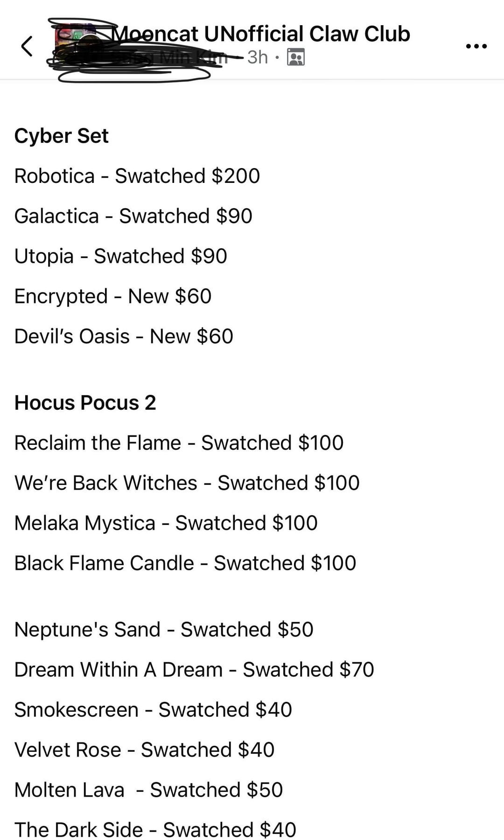The image size is (504, 840).
Task: Tap the group members audience icon
Action: [295, 57]
